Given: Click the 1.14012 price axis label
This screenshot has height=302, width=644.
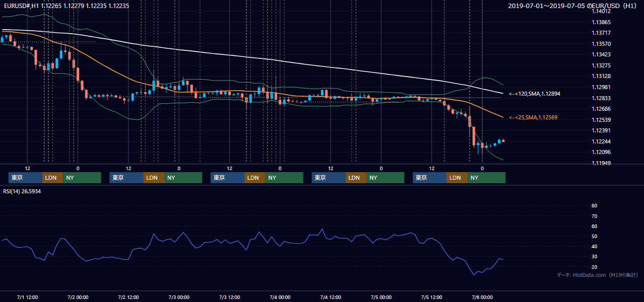Looking at the screenshot, I should (601, 11).
